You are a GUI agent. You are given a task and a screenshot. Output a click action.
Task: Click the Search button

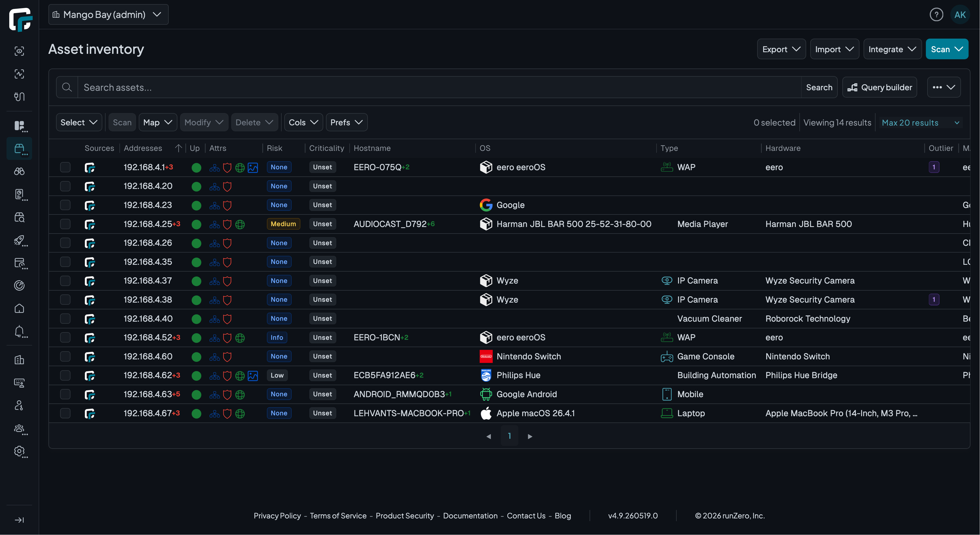[819, 88]
